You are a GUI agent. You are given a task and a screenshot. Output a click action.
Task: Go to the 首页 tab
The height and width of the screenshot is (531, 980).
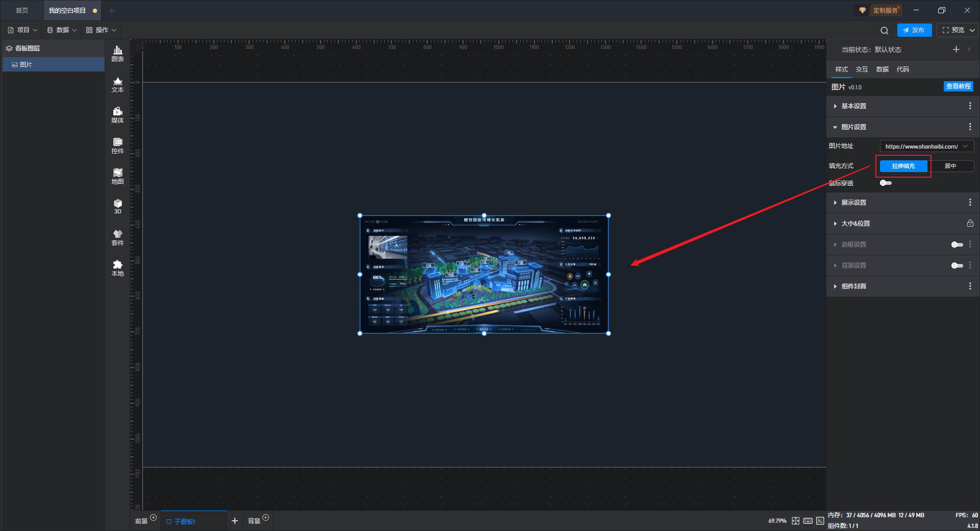pos(22,10)
